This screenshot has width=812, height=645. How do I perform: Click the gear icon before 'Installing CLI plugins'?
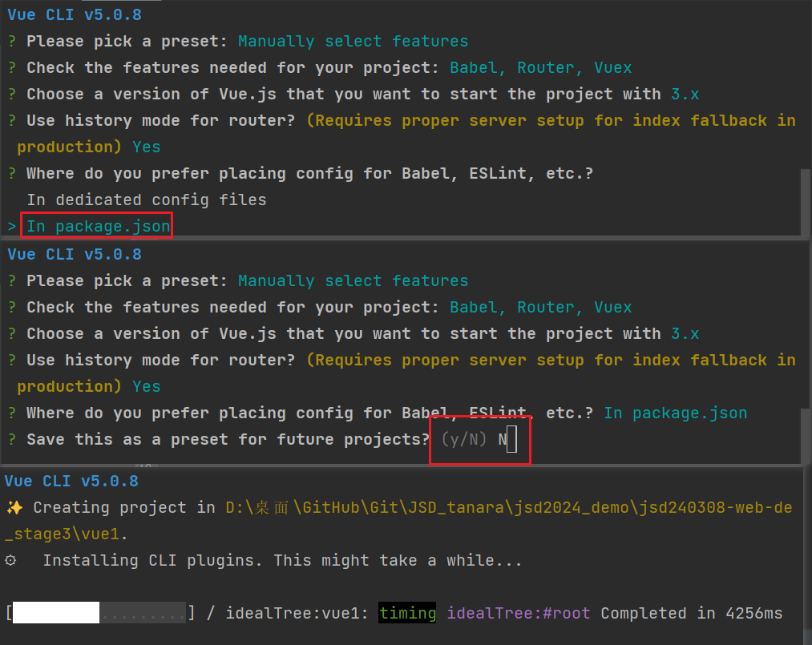[10, 560]
